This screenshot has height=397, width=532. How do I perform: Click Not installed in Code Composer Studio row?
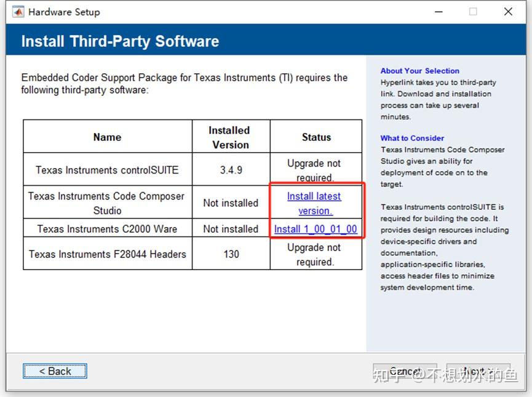pyautogui.click(x=231, y=203)
